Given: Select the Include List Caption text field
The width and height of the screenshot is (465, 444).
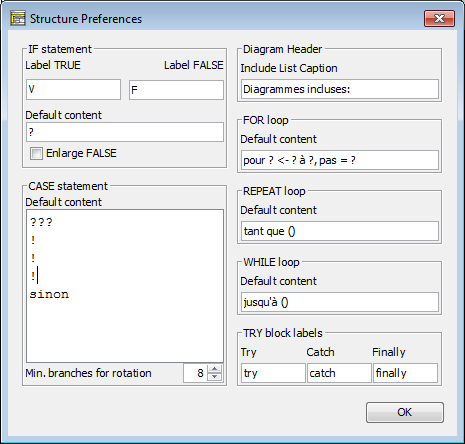Looking at the screenshot, I should point(340,89).
